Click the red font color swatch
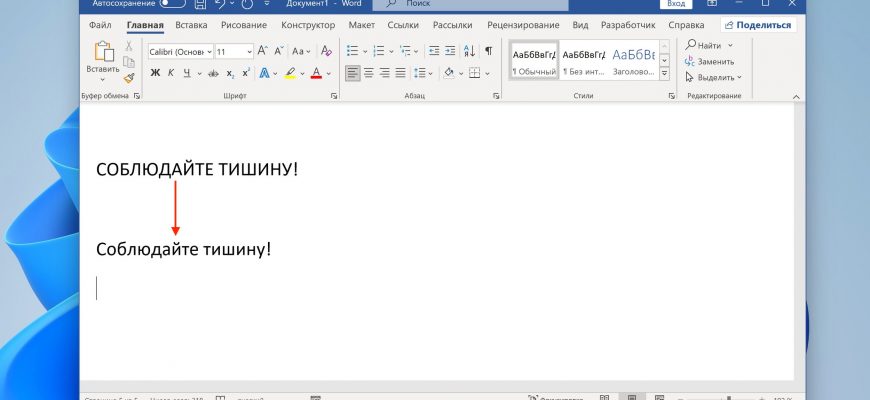Image resolution: width=870 pixels, height=400 pixels. 316,73
